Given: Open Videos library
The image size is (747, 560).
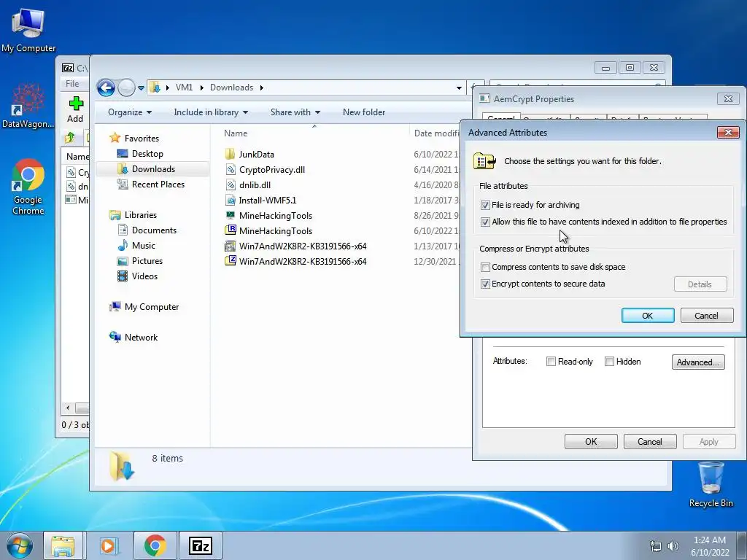Looking at the screenshot, I should tap(144, 276).
